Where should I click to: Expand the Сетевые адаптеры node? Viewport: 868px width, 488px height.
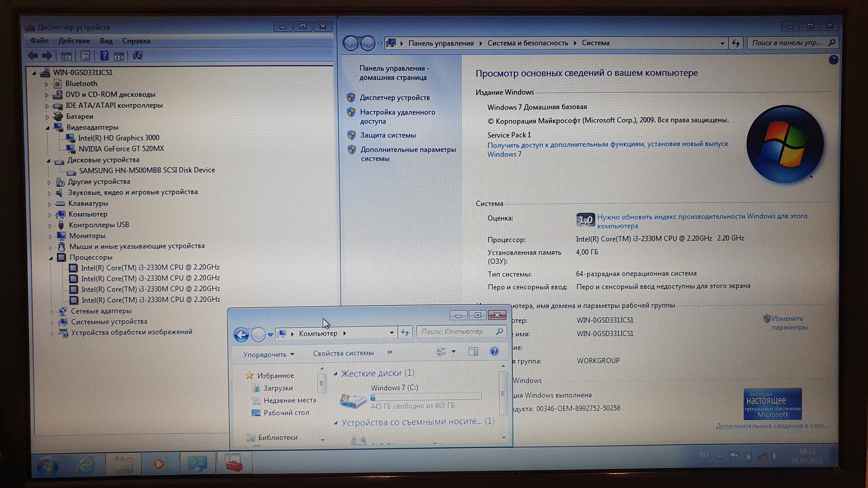pos(52,311)
